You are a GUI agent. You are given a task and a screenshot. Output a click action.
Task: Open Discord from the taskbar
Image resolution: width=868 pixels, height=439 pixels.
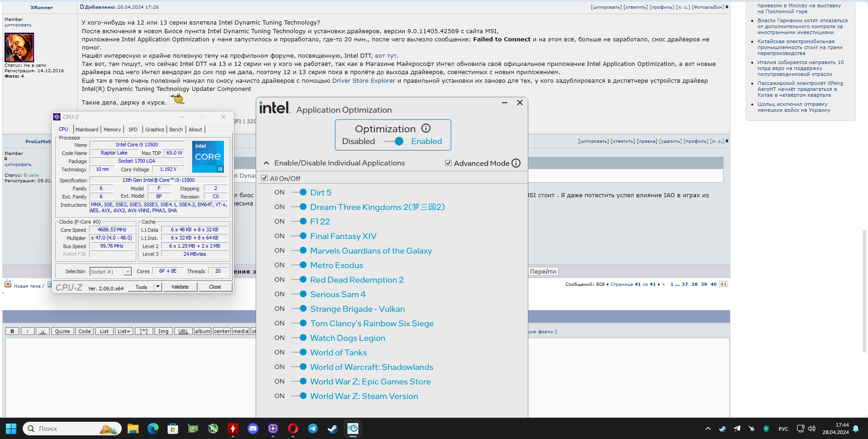[253, 429]
